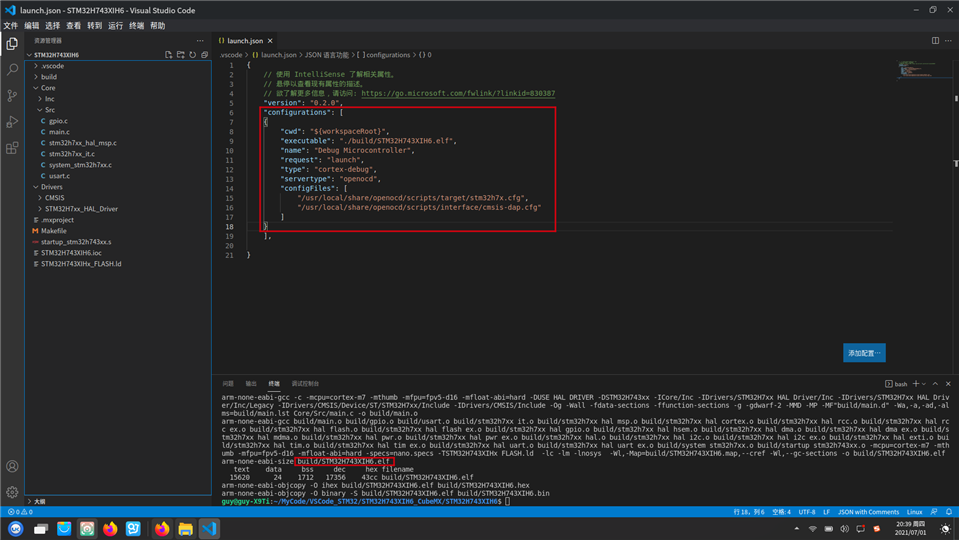This screenshot has height=540, width=959.
Task: Toggle night mode icon in taskbar
Action: point(946,529)
